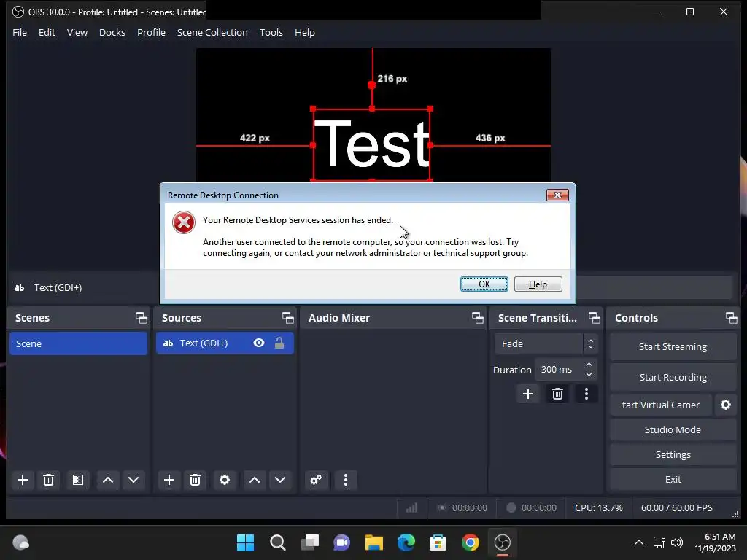Viewport: 747px width, 560px height.
Task: Add a new source with plus icon
Action: pyautogui.click(x=169, y=480)
